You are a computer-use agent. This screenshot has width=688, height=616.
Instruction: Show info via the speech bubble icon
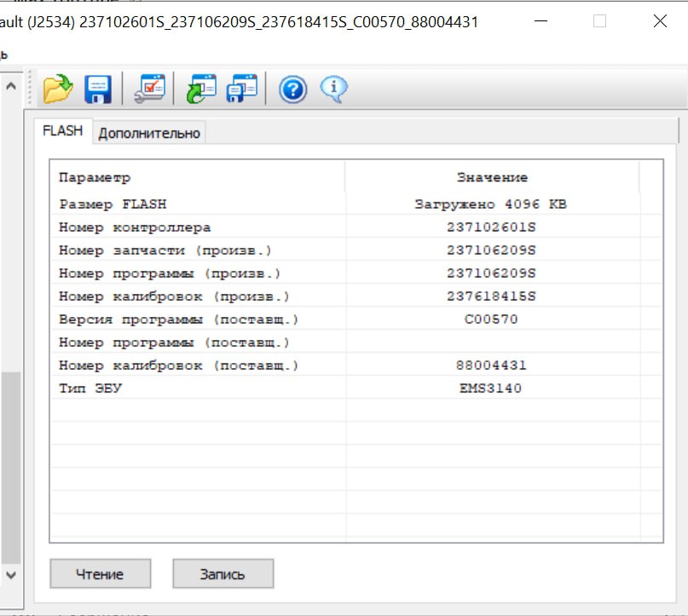pos(333,88)
